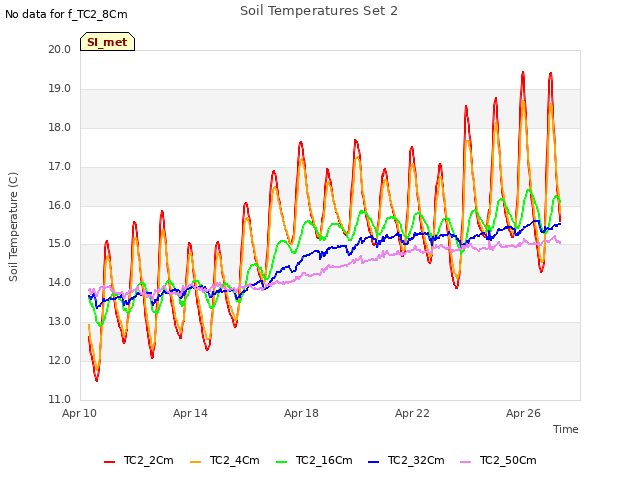Click the Apr 26 x-axis tick label
Viewport: 640px width, 480px height.
pos(523,413)
